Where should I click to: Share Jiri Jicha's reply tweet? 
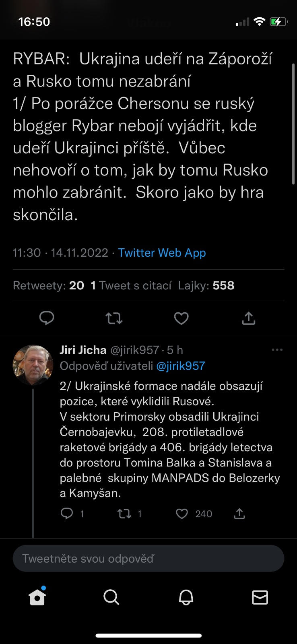[239, 514]
